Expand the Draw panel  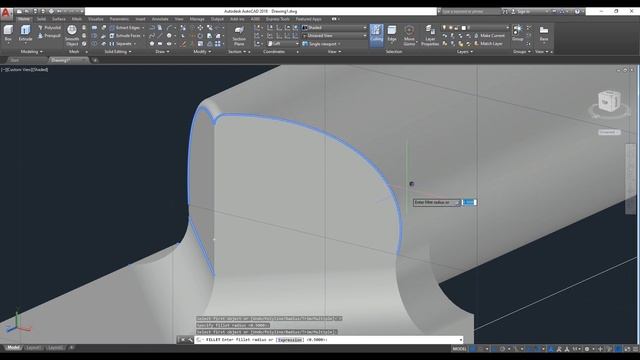click(162, 52)
